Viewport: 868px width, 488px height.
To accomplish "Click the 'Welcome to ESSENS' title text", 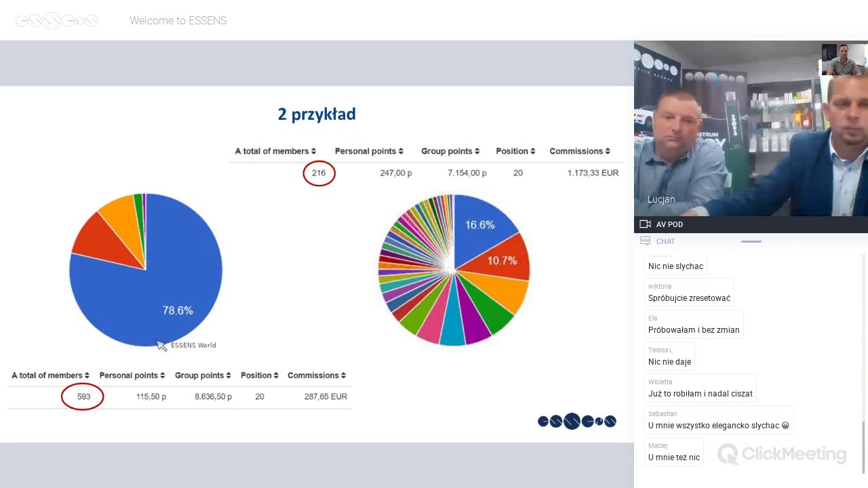I will [178, 21].
